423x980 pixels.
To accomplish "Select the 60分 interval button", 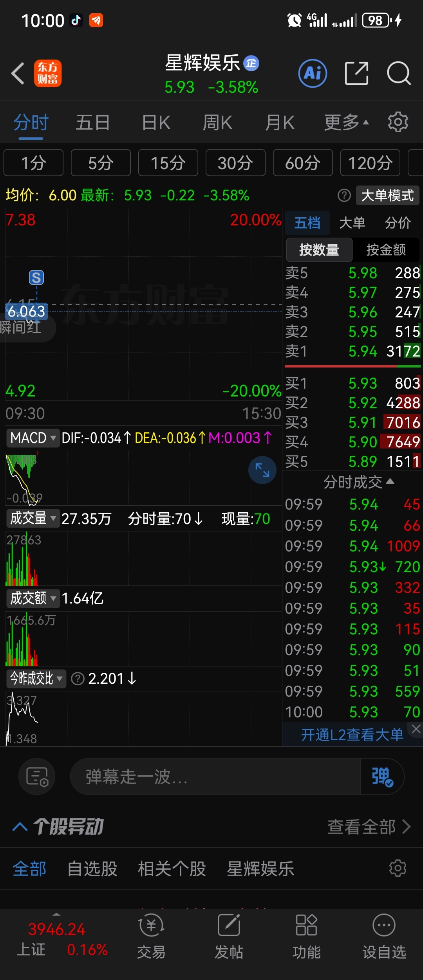I will click(x=303, y=163).
